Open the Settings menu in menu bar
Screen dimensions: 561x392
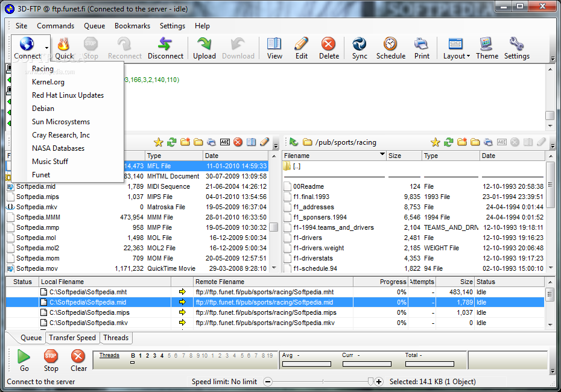(x=173, y=26)
